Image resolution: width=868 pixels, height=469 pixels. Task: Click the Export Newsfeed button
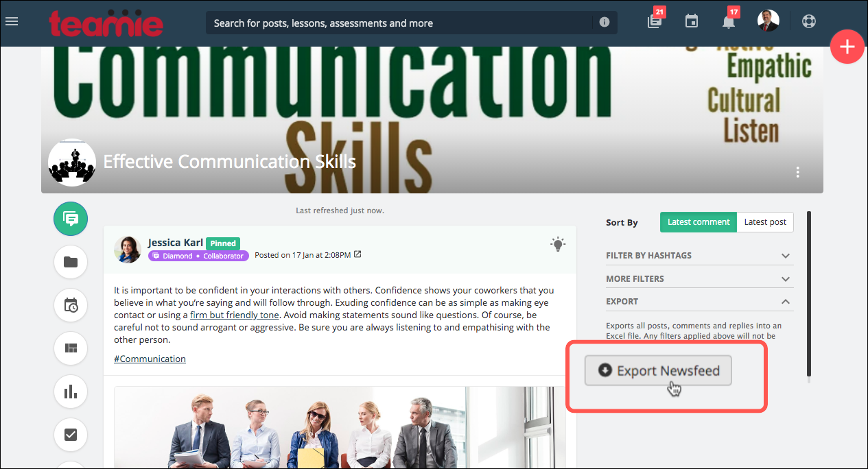pyautogui.click(x=658, y=370)
